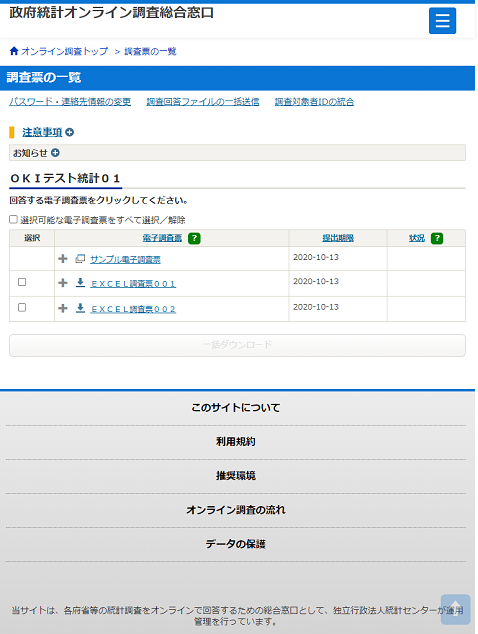478x634 pixels.
Task: Check the box for EXCEL調査票002 row
Action: pyautogui.click(x=22, y=307)
